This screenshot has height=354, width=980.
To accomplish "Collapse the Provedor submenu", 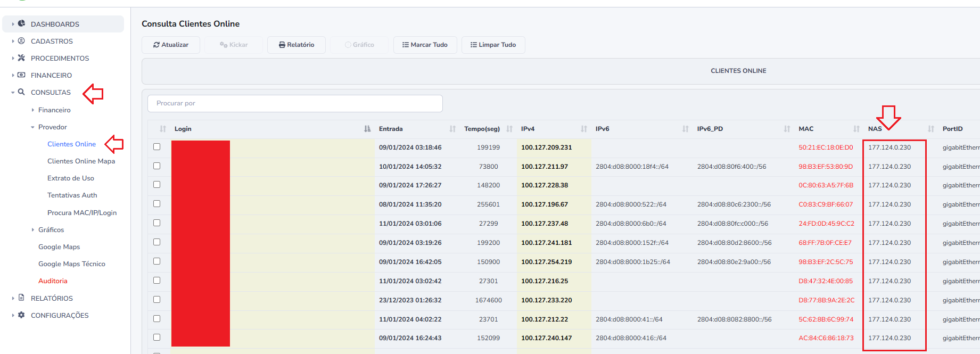I will point(33,127).
